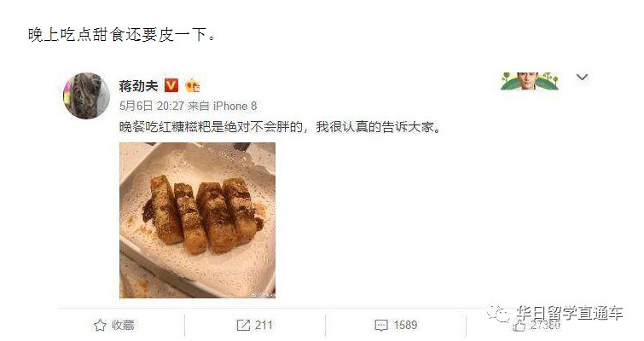The height and width of the screenshot is (341, 644).
Task: Click the 27380 likes count
Action: [545, 325]
